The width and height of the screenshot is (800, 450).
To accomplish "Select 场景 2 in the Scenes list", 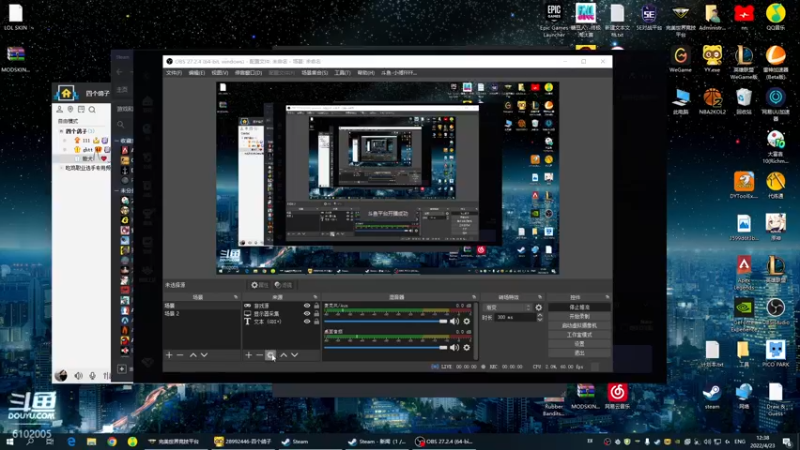I will 202,313.
